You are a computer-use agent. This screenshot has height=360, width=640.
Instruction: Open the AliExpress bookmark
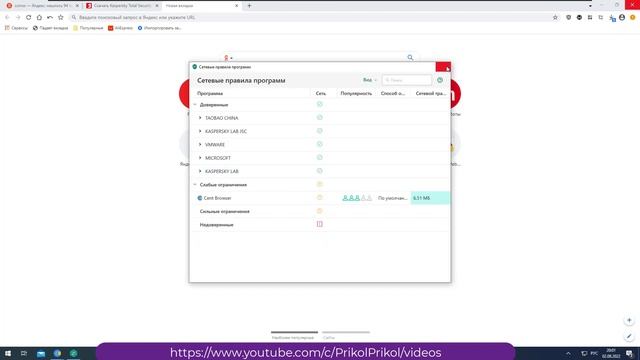120,28
